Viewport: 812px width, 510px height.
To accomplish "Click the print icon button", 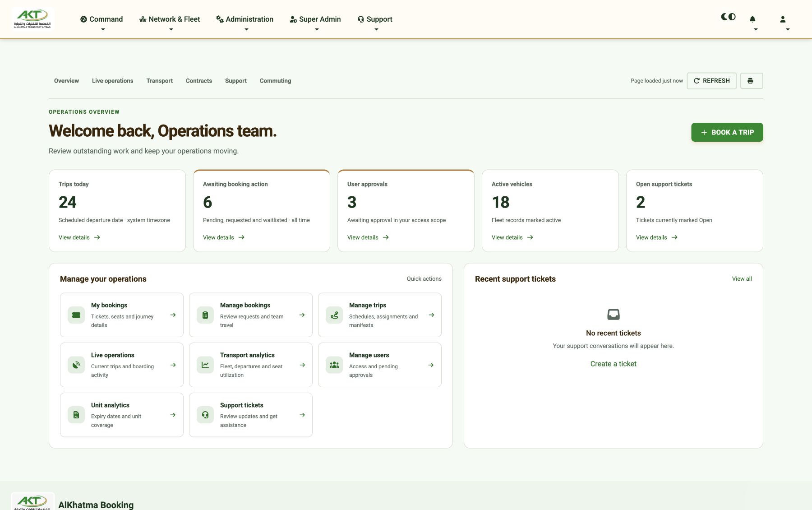I will (751, 81).
